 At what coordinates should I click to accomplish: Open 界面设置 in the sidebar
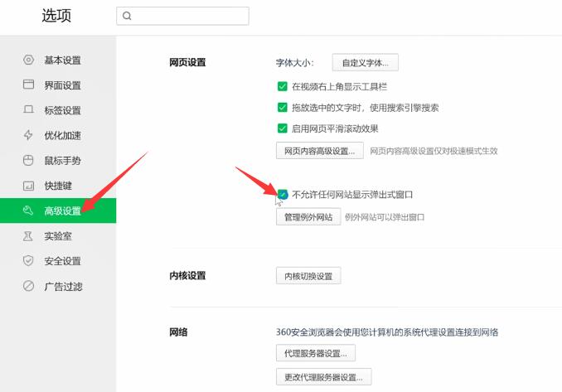[58, 85]
